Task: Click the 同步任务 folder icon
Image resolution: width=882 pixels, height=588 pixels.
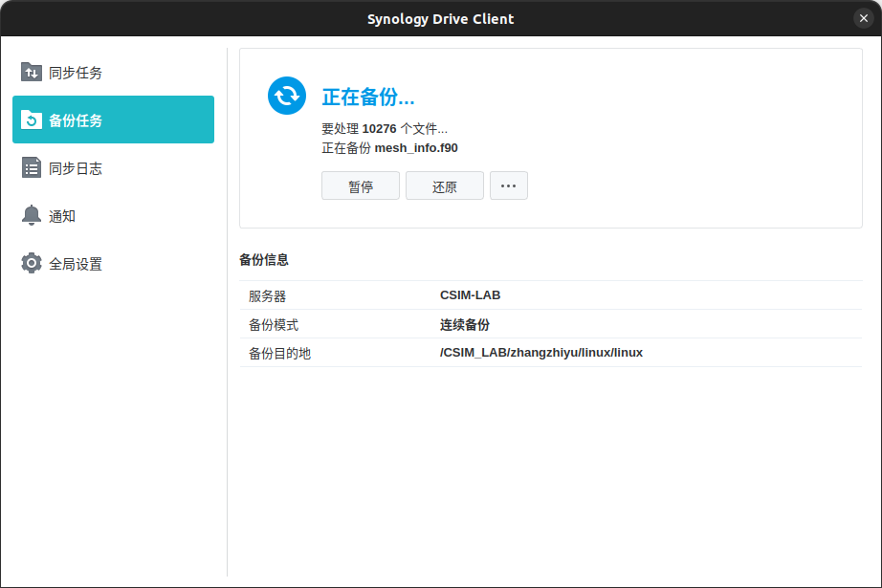Action: tap(32, 72)
